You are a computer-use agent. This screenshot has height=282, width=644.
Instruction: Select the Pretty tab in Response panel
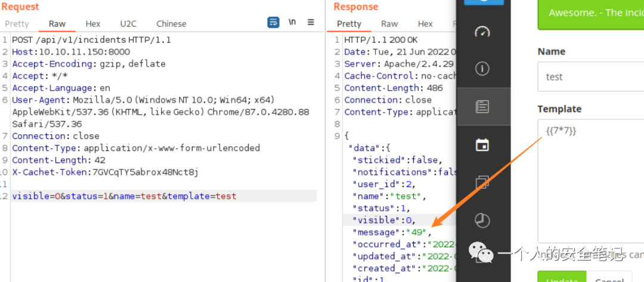(349, 24)
